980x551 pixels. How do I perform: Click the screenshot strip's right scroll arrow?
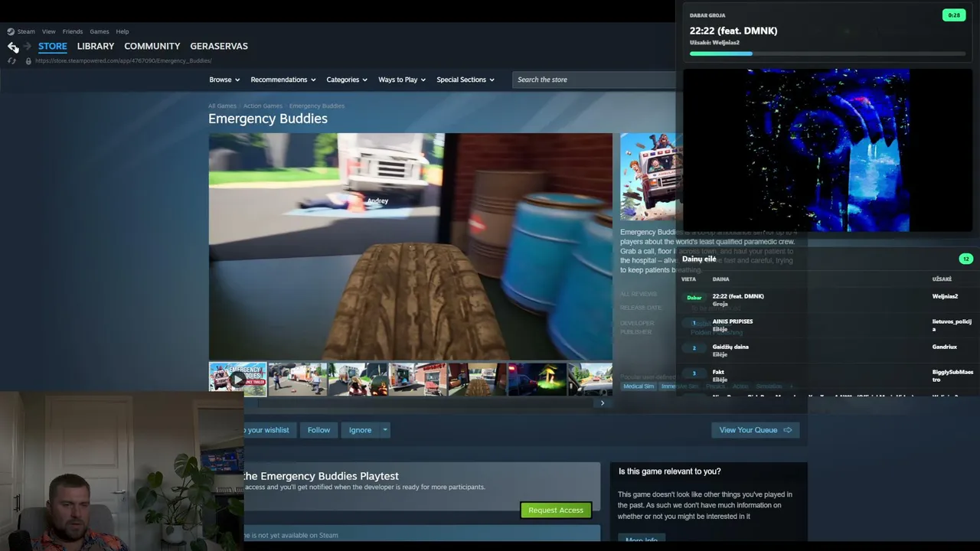603,403
